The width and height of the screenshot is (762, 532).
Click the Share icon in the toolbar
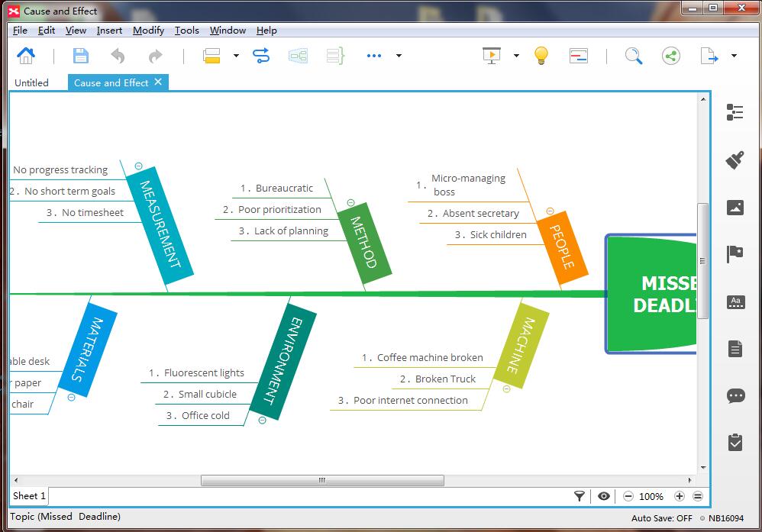671,56
